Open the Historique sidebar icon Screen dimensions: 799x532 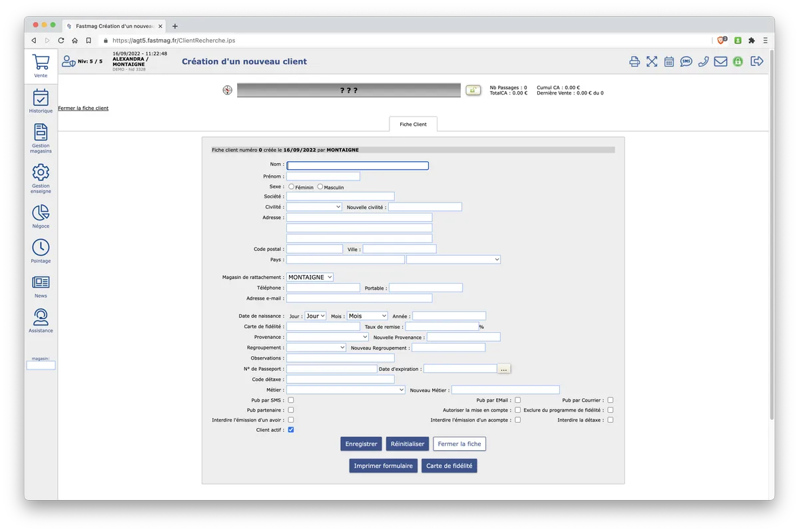click(x=41, y=97)
